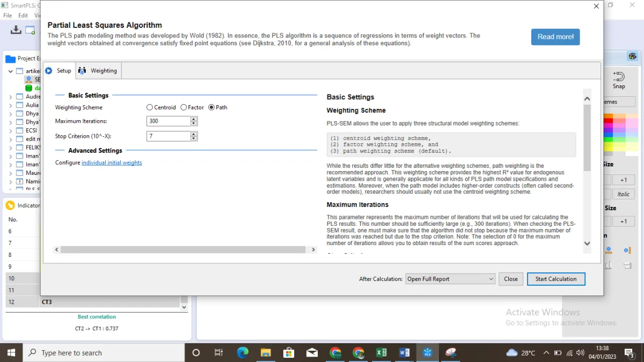Increase the Stop Criterion stepper value
Image resolution: width=644 pixels, height=362 pixels.
[194, 134]
